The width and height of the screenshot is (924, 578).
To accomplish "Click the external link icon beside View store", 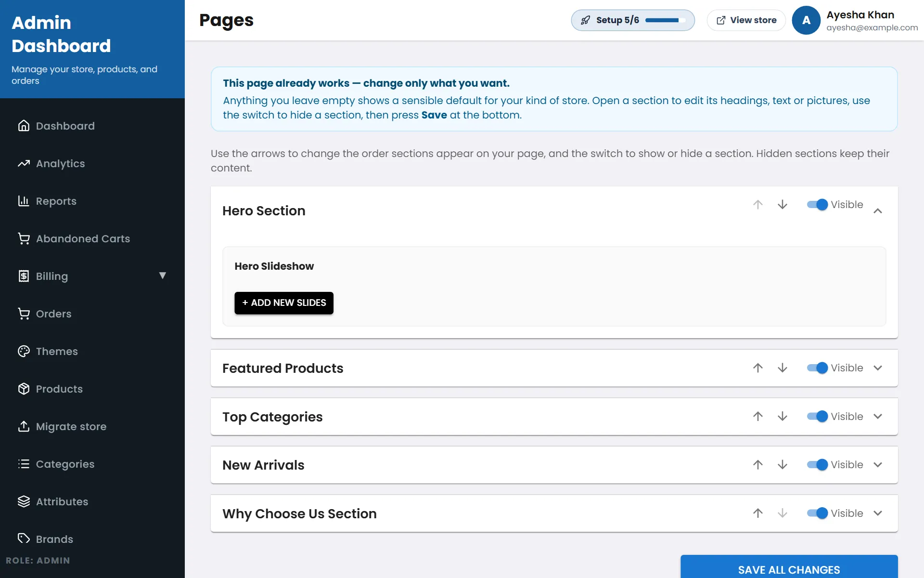I will coord(721,20).
